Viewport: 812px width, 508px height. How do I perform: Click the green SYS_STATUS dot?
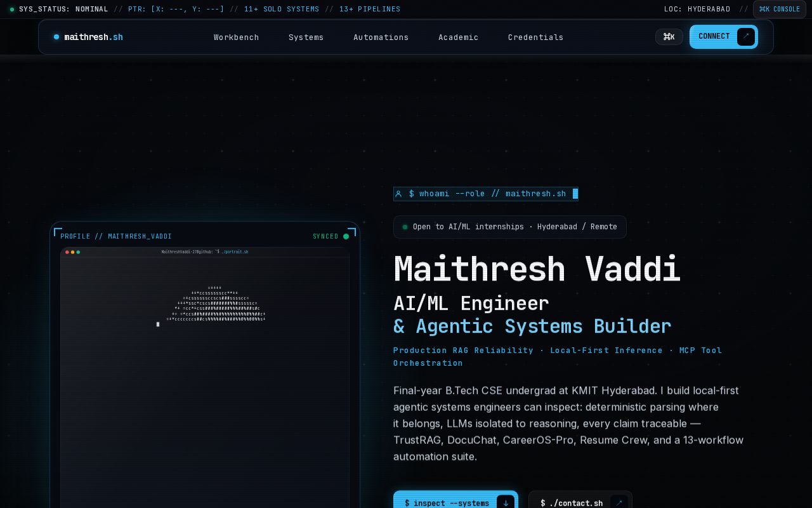pos(11,10)
